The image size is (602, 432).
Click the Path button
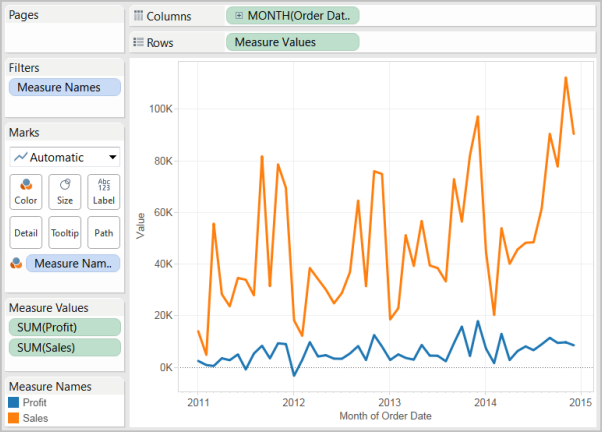[103, 232]
